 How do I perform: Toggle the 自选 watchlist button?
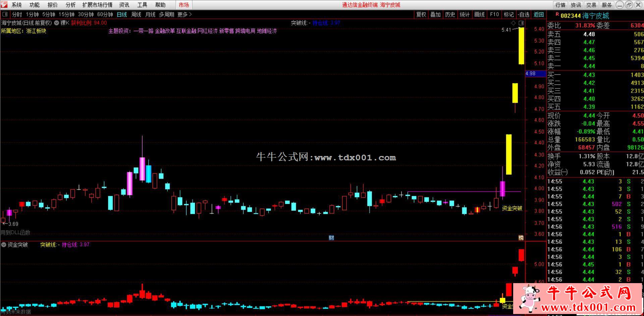[524, 14]
